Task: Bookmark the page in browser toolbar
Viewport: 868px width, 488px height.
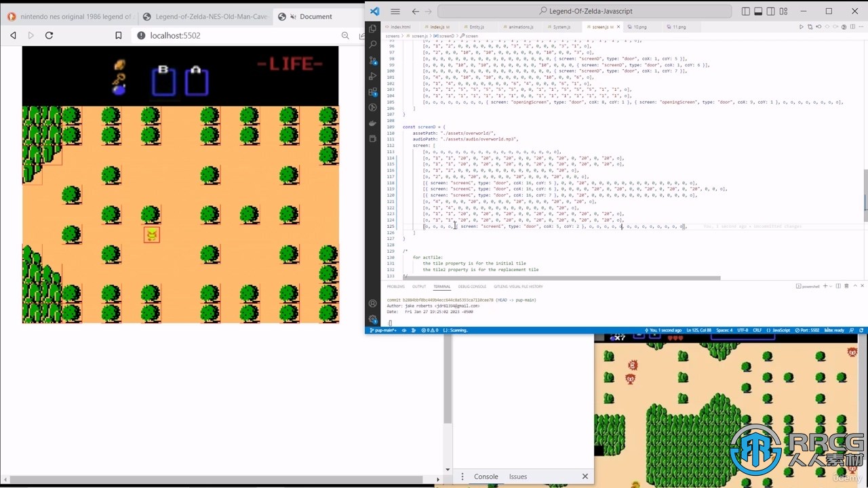Action: (119, 35)
